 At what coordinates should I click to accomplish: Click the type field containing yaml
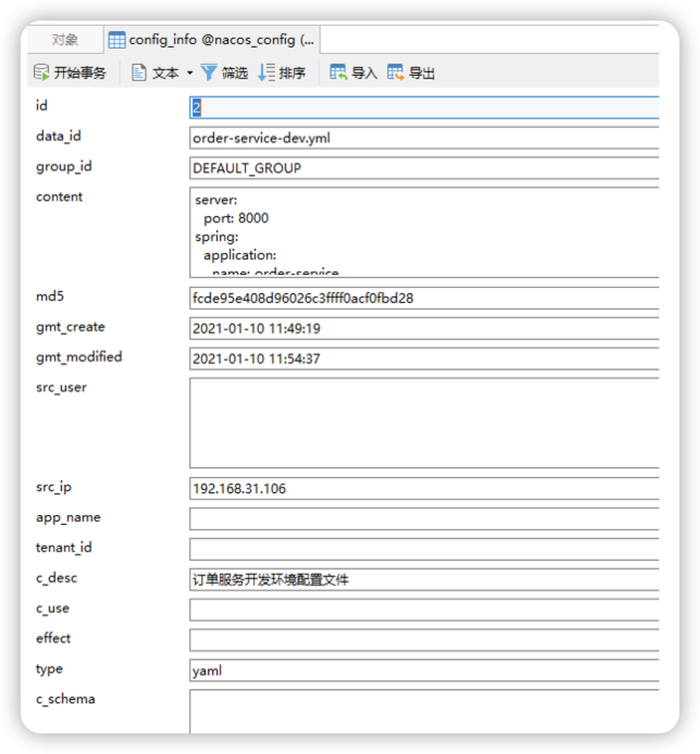424,670
